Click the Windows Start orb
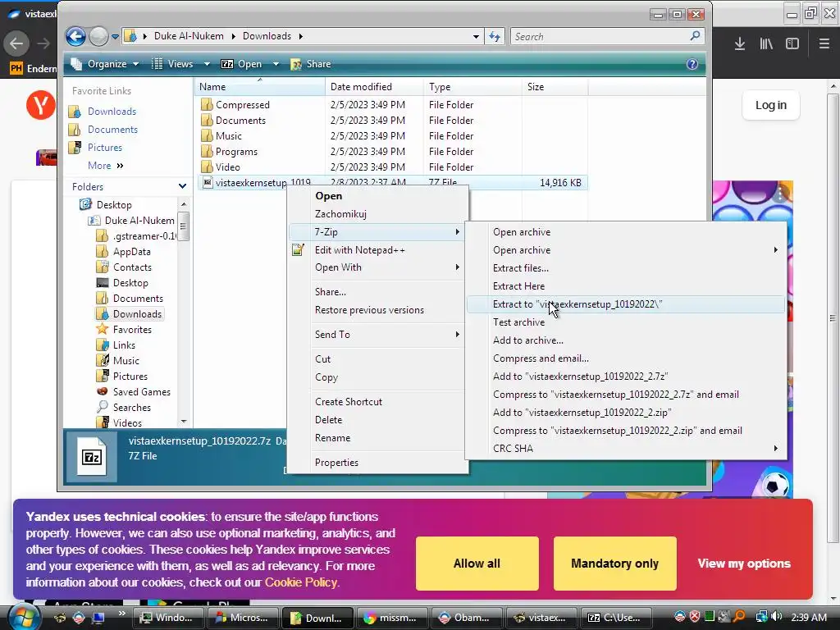The height and width of the screenshot is (630, 840). 24,618
